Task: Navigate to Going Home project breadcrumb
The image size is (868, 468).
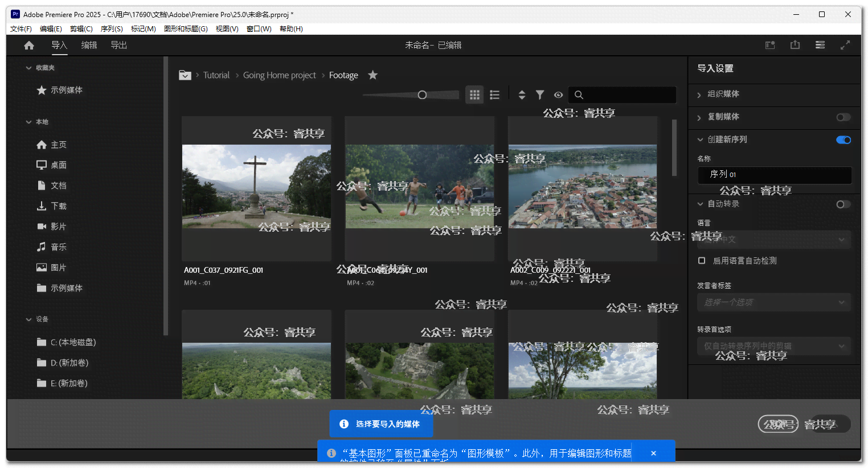Action: coord(279,75)
